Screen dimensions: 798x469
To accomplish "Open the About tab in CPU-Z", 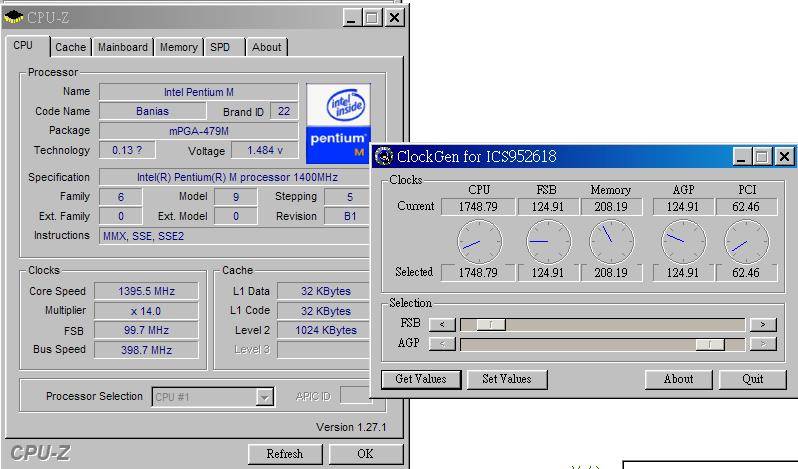I will coord(267,47).
